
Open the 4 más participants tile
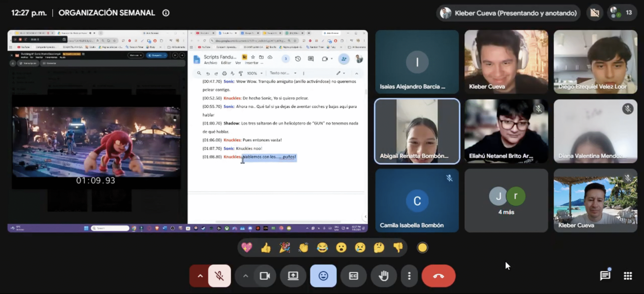pos(506,200)
